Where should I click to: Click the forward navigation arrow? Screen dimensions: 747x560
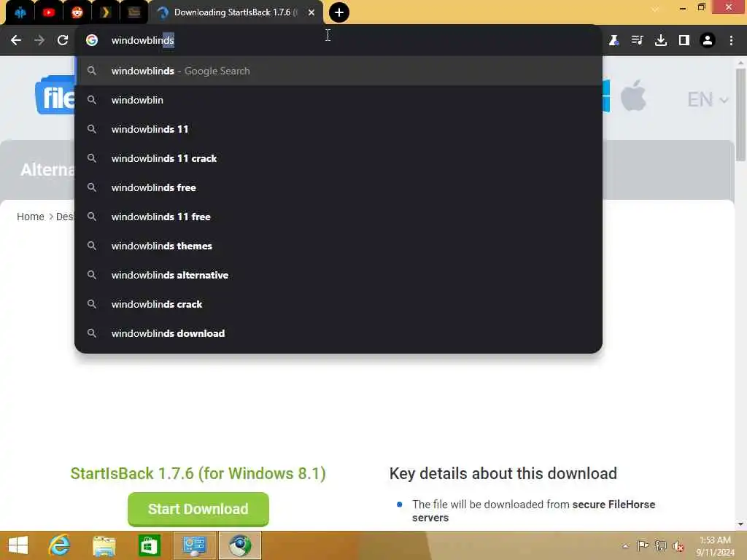tap(39, 41)
